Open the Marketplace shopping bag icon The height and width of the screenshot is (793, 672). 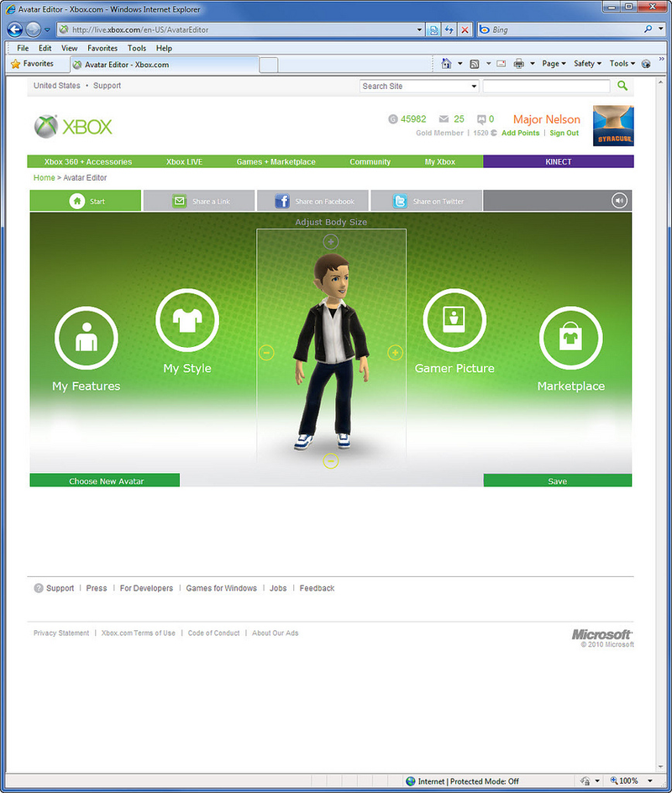[x=570, y=338]
